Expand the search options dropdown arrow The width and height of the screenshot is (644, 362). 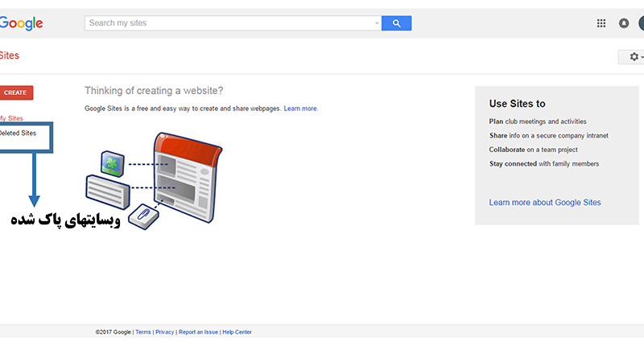coord(377,23)
